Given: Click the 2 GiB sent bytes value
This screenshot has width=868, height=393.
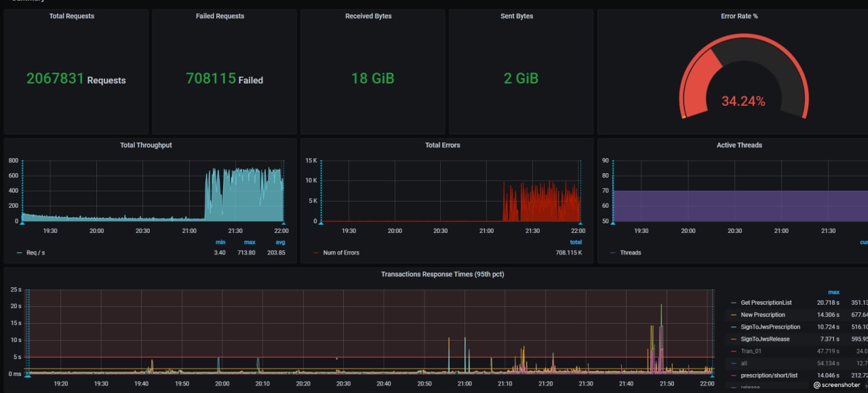Looking at the screenshot, I should [521, 79].
